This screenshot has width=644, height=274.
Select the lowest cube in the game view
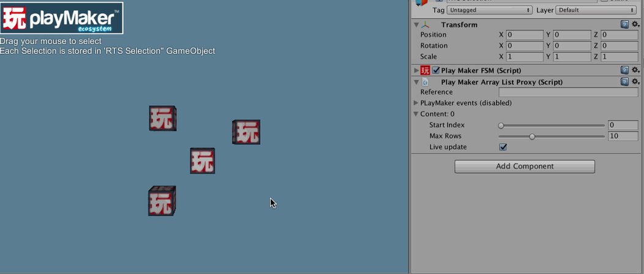tap(162, 201)
